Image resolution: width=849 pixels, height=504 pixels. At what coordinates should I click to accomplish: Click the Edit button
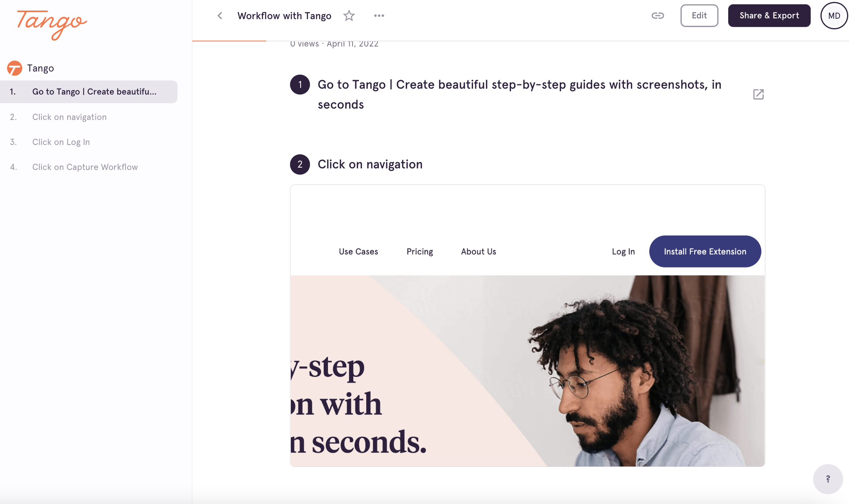pyautogui.click(x=699, y=16)
